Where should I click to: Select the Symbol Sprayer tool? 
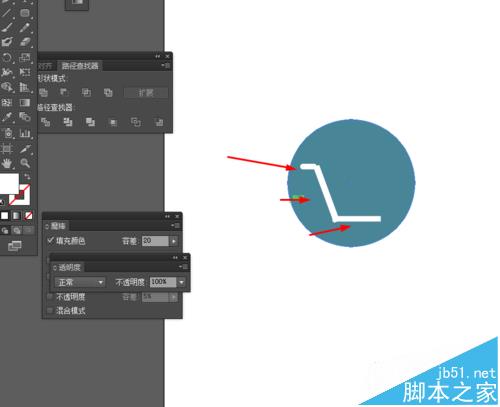7,133
